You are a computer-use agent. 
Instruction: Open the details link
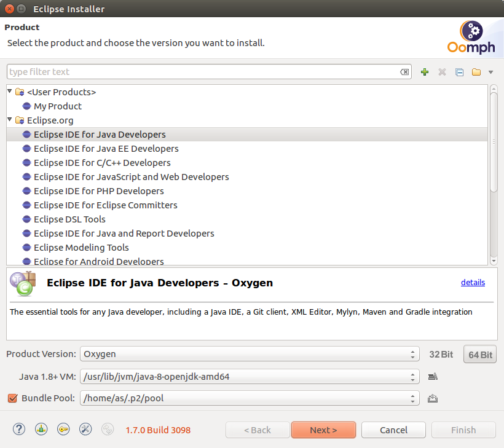473,282
